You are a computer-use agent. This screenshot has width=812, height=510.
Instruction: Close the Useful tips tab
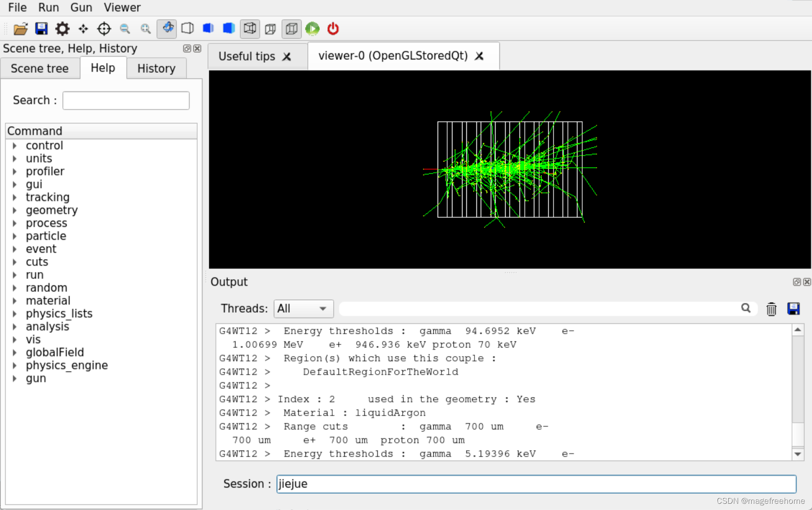[287, 57]
